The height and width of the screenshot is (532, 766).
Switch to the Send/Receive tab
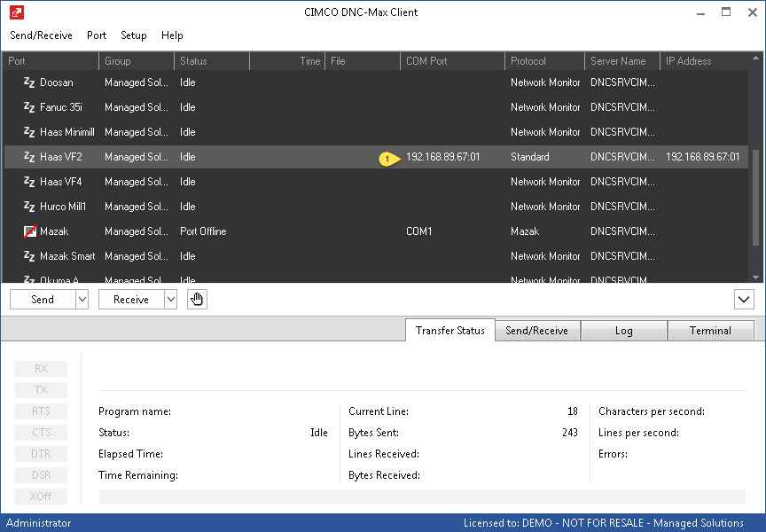(537, 331)
